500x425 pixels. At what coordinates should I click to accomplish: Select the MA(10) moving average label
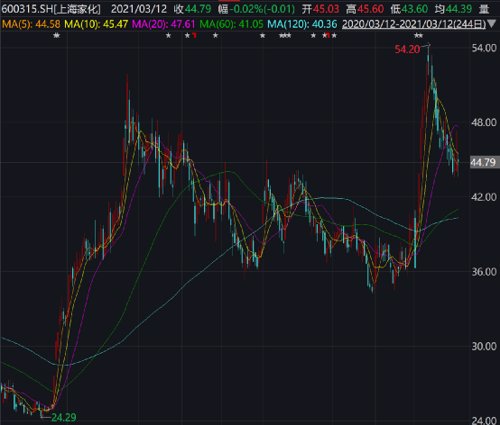tap(96, 24)
